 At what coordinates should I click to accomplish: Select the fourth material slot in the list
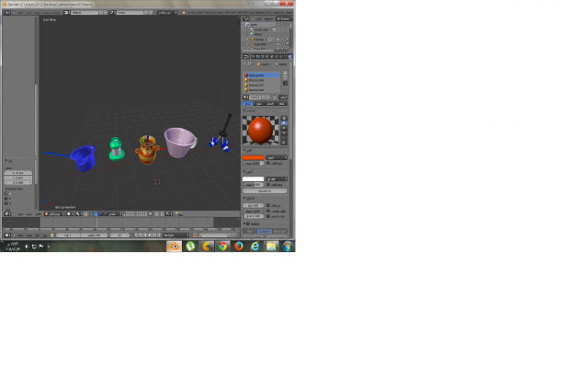coord(262,90)
